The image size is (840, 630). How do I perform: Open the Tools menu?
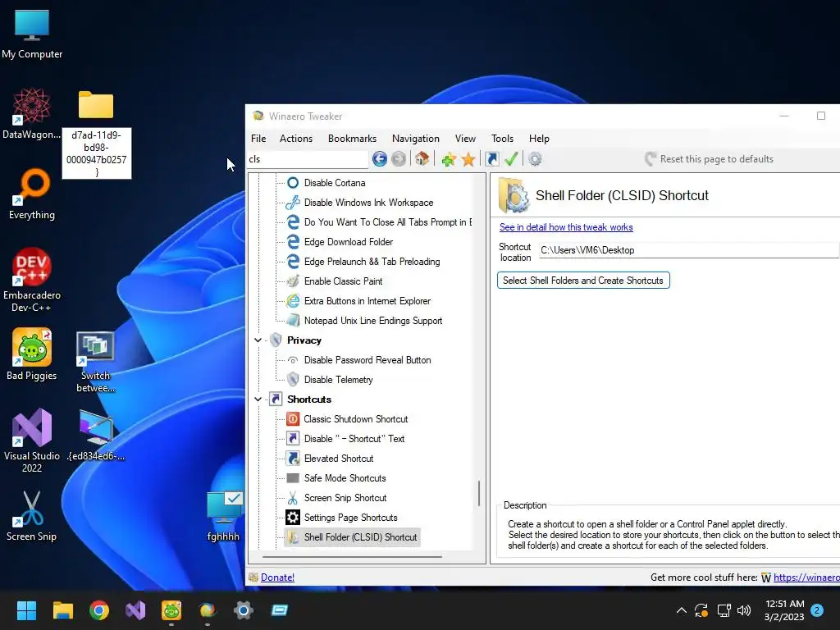[x=502, y=138]
